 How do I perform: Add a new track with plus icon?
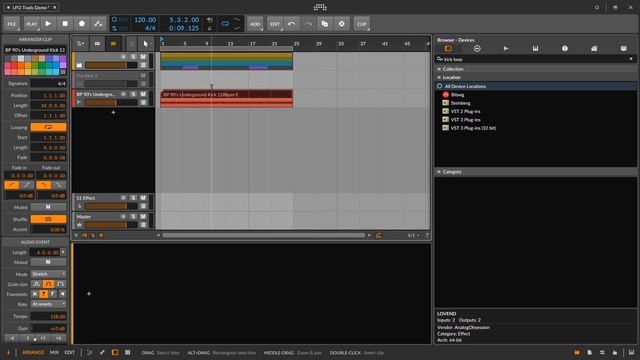pyautogui.click(x=113, y=112)
